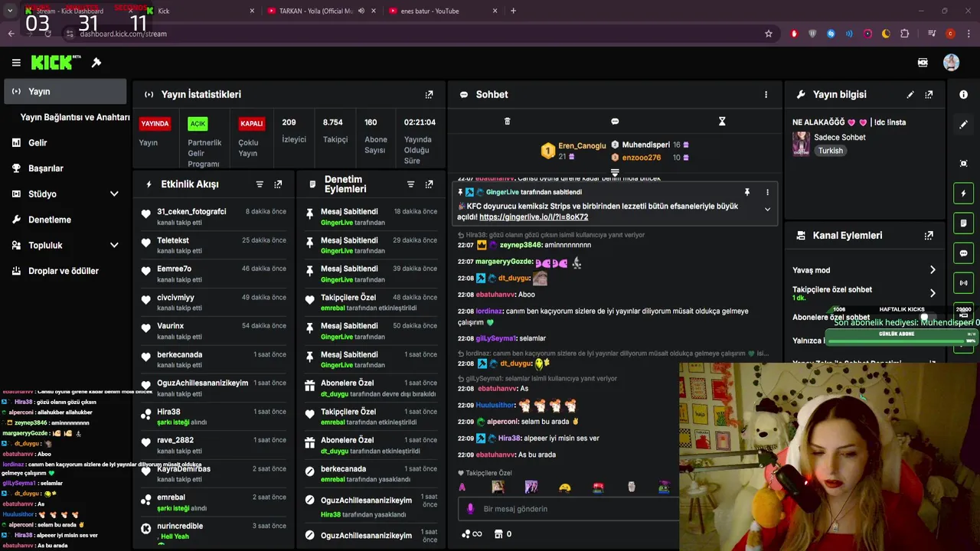The height and width of the screenshot is (551, 980).
Task: Open the dashboard layout icon near avatar
Action: click(x=923, y=63)
